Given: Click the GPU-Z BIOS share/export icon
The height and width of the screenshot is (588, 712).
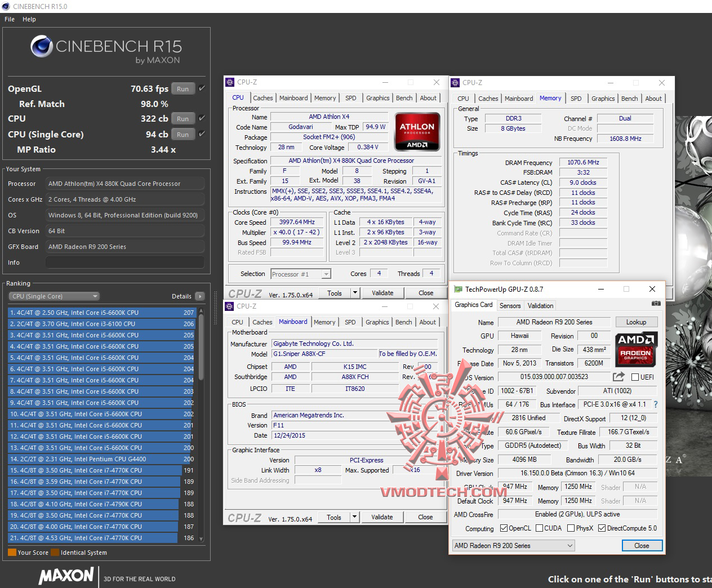Looking at the screenshot, I should click(x=618, y=376).
